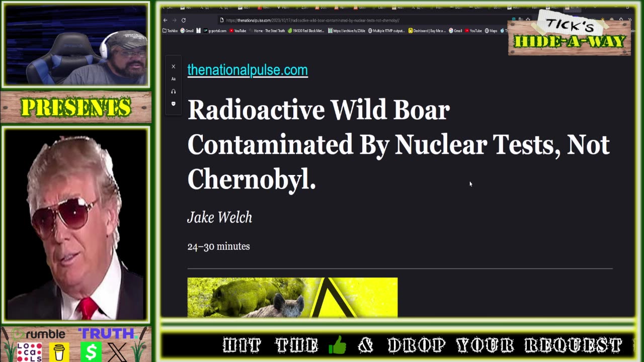
Task: Go back with the browser back arrow
Action: [165, 20]
